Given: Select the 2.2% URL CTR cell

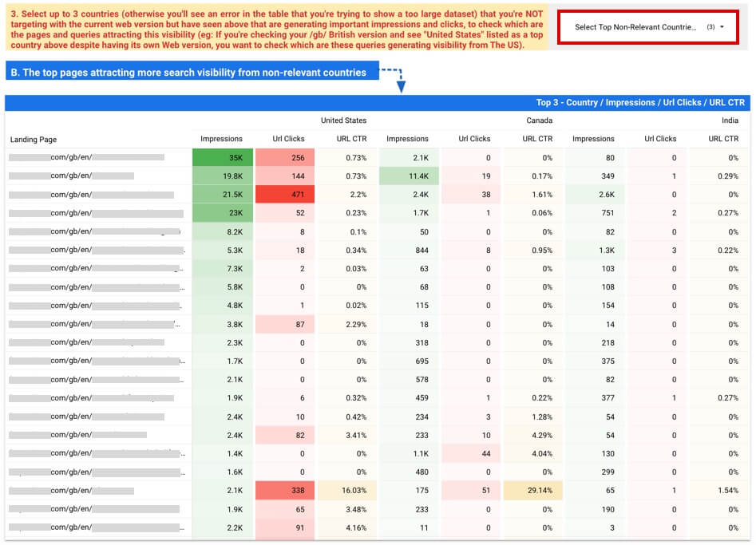Looking at the screenshot, I should click(347, 194).
